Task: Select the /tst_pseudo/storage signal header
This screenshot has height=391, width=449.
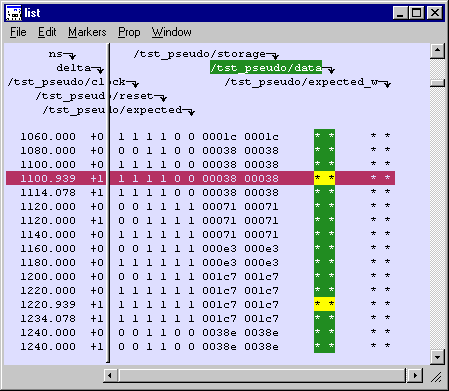Action: pos(200,54)
